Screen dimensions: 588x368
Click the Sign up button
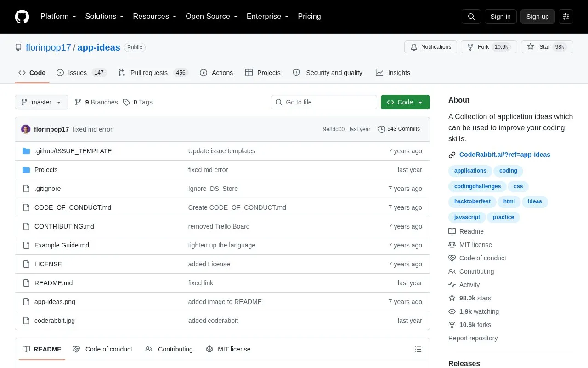coord(537,17)
